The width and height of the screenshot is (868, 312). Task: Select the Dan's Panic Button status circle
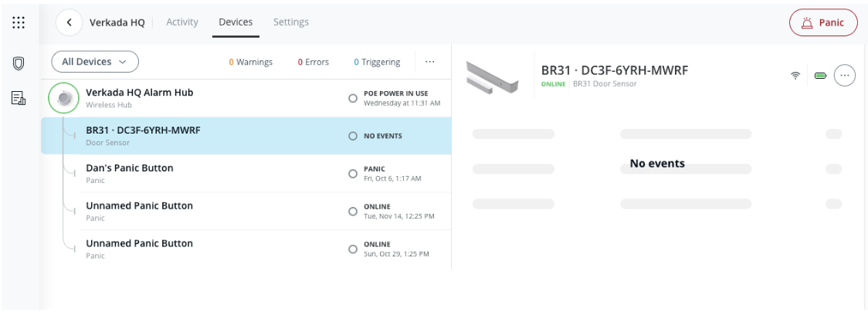click(353, 173)
